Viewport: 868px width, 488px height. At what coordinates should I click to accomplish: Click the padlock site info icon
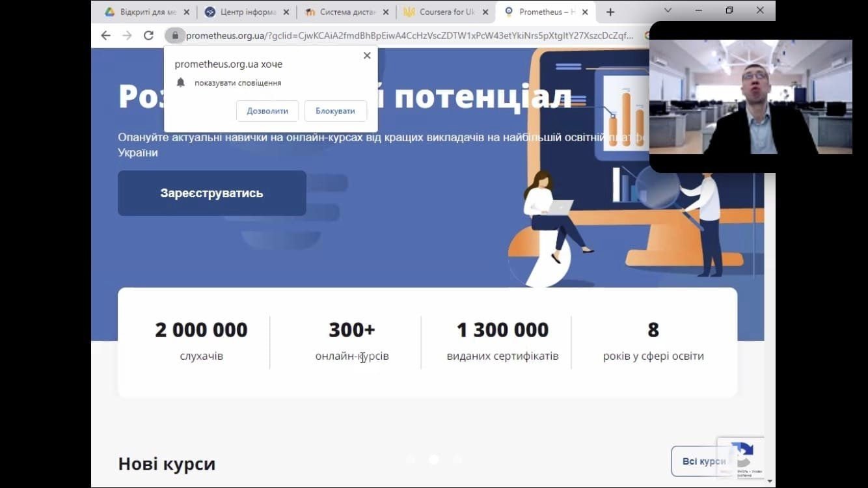[x=174, y=36]
